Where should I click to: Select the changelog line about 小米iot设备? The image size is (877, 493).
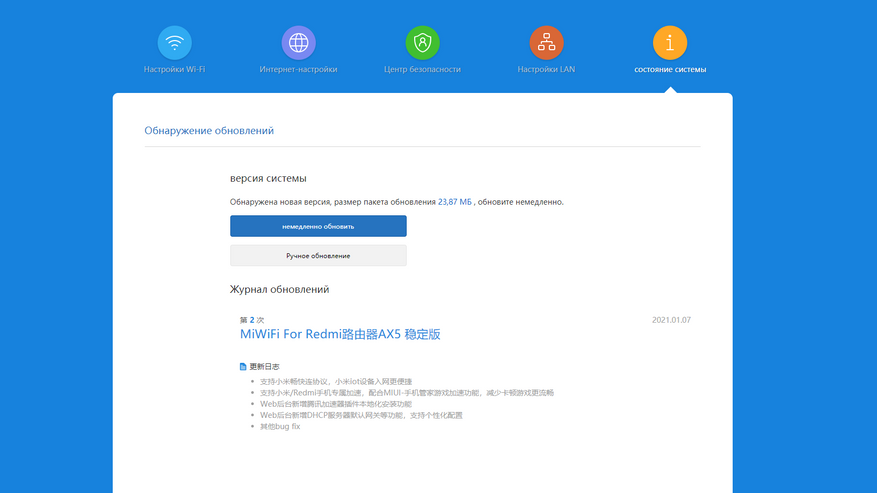[x=336, y=382]
